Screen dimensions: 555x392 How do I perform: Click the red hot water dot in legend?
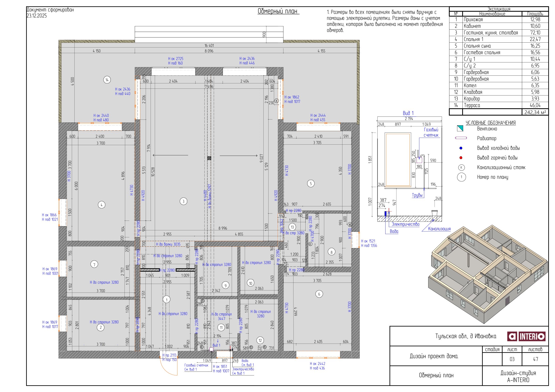click(461, 158)
